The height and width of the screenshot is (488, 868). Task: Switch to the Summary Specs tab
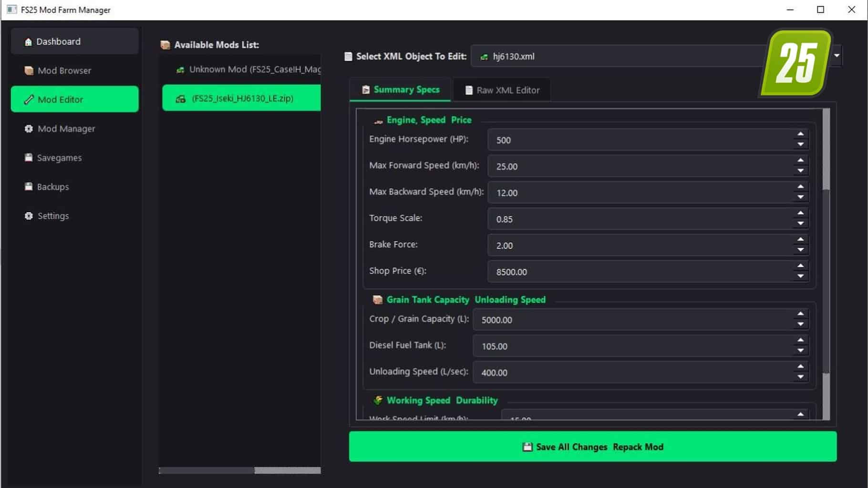point(400,90)
